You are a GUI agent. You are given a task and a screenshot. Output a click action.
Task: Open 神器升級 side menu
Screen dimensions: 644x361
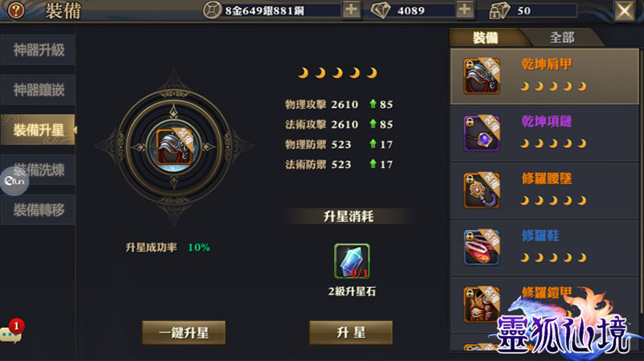pyautogui.click(x=38, y=50)
